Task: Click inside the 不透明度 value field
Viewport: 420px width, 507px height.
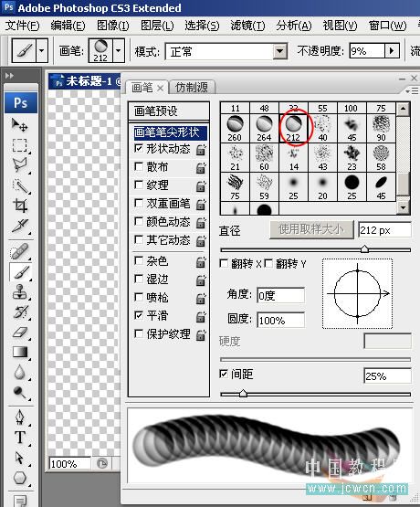Action: (367, 51)
